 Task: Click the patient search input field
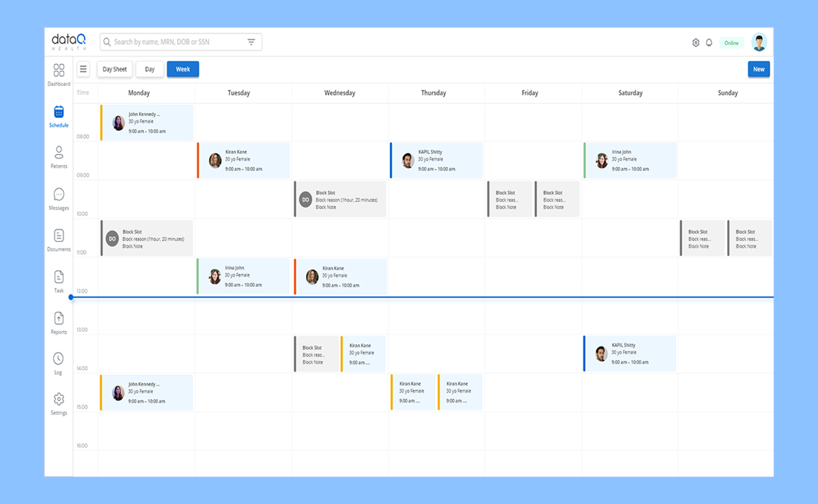click(x=177, y=42)
